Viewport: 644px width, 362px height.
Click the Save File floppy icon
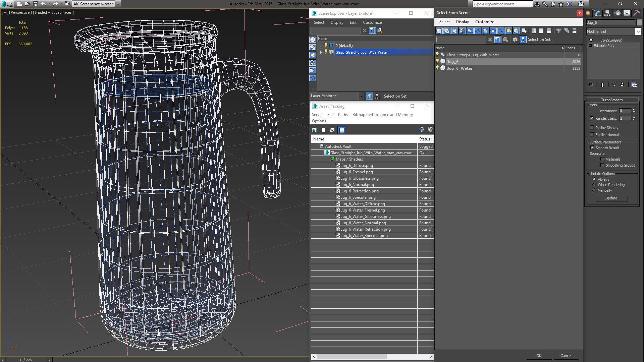(35, 4)
